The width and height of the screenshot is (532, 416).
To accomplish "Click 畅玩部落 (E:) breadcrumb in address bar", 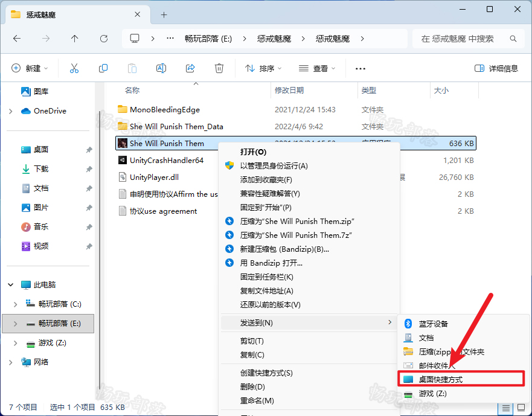I will click(x=208, y=39).
